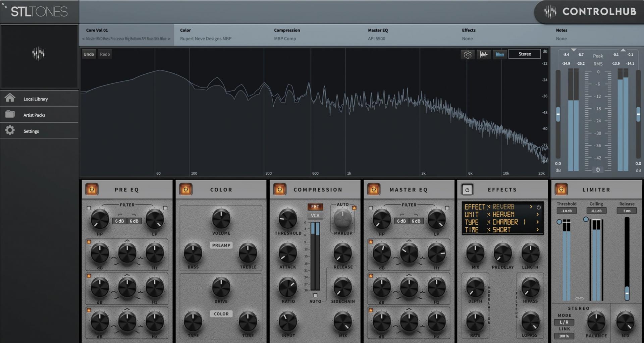Select next reverb Type arrow
This screenshot has width=644, height=343.
537,222
